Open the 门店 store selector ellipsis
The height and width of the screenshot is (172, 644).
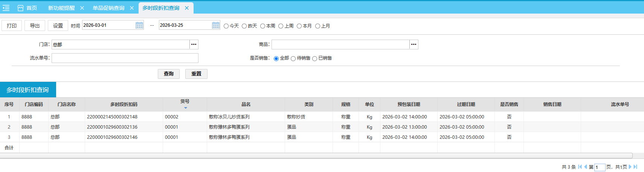(194, 45)
